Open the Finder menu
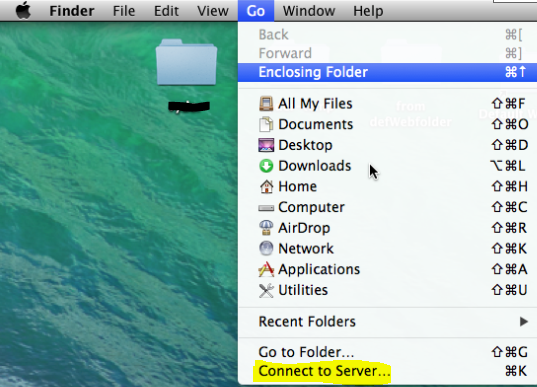Image resolution: width=537 pixels, height=387 pixels. [x=72, y=11]
